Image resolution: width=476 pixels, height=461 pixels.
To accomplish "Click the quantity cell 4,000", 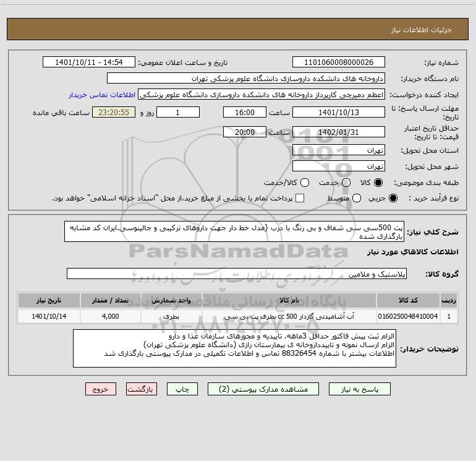I will 110,316.
